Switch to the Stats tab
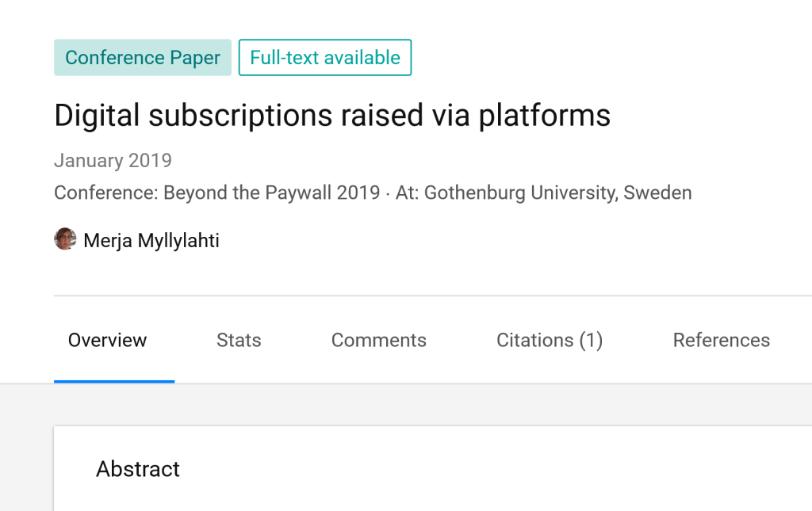812x511 pixels. (x=239, y=341)
